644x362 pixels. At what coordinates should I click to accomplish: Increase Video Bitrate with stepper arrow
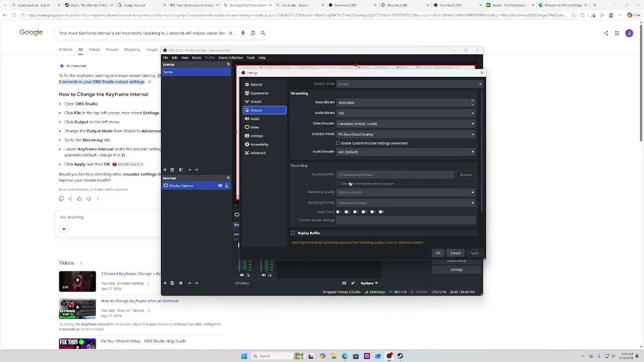[472, 101]
